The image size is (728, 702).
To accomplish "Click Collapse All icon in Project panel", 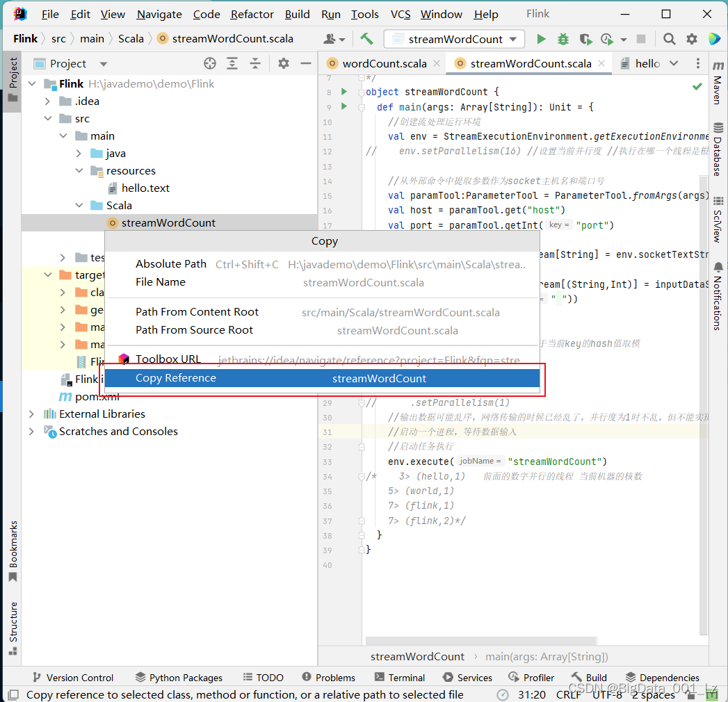I will [x=255, y=63].
